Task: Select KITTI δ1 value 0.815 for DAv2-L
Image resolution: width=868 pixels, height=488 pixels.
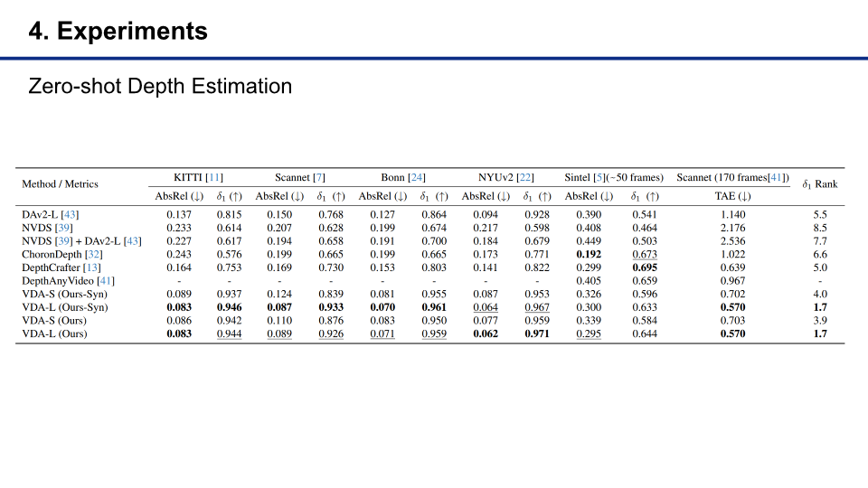Action: coord(229,214)
